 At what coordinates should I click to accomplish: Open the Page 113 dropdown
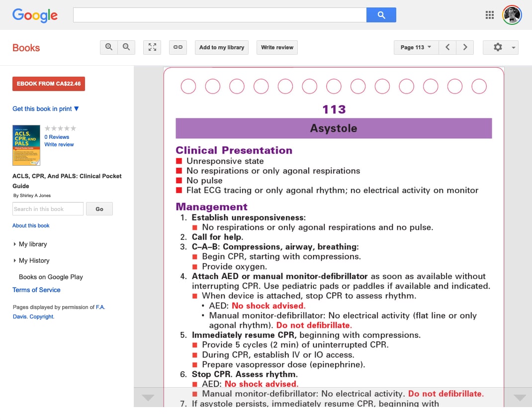416,47
